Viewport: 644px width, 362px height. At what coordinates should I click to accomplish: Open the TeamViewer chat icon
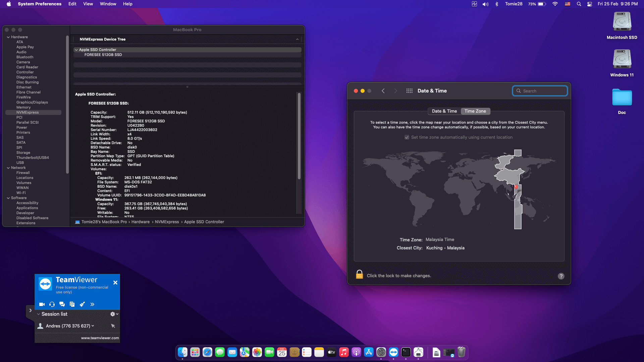click(x=62, y=304)
